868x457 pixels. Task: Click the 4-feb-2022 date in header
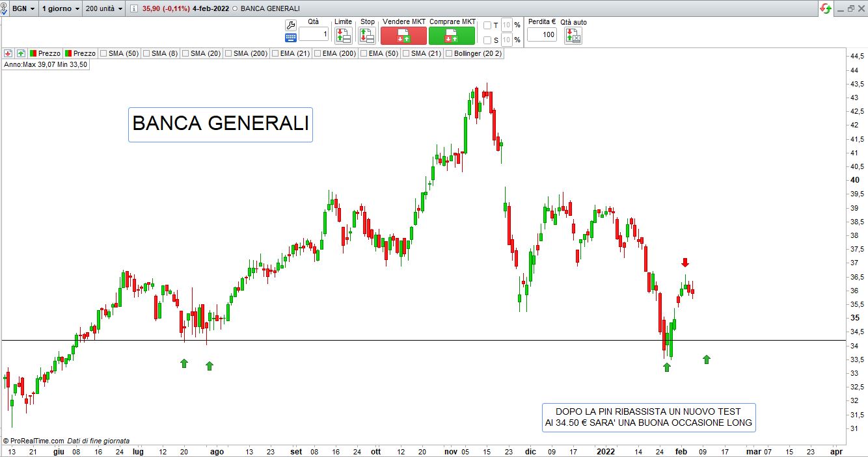(x=211, y=8)
